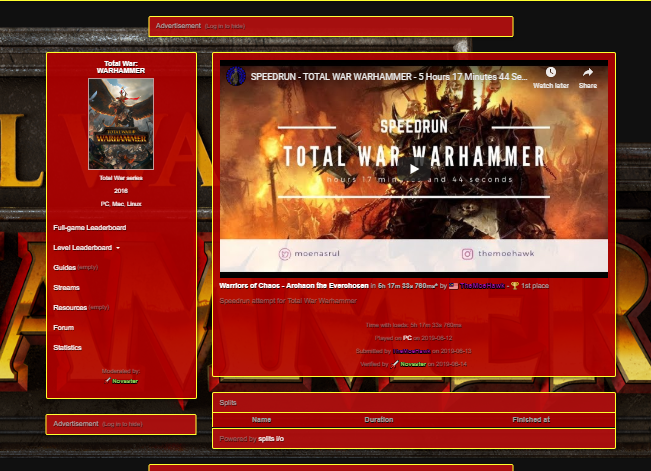
Task: Open the splits i/o link
Action: click(x=271, y=439)
